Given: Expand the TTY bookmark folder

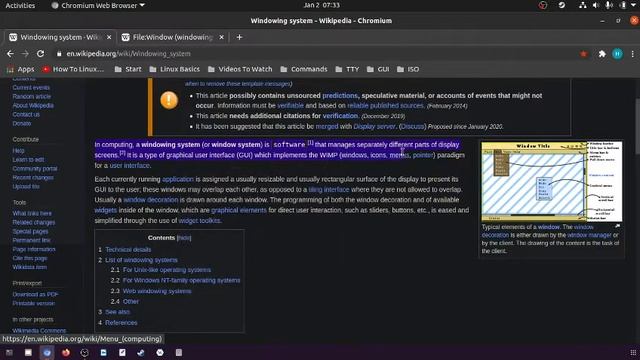Looking at the screenshot, I should tap(347, 69).
